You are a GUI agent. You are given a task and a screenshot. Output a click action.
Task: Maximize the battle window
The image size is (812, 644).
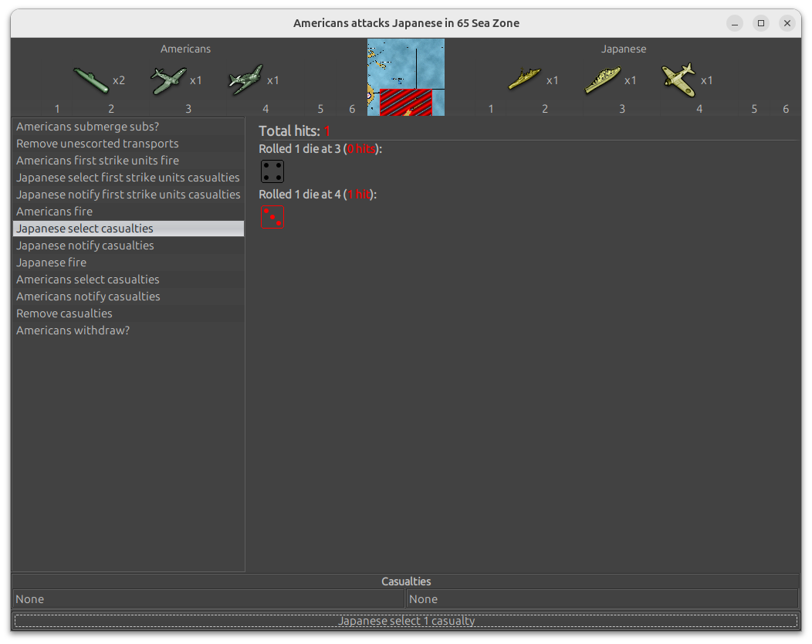point(761,23)
